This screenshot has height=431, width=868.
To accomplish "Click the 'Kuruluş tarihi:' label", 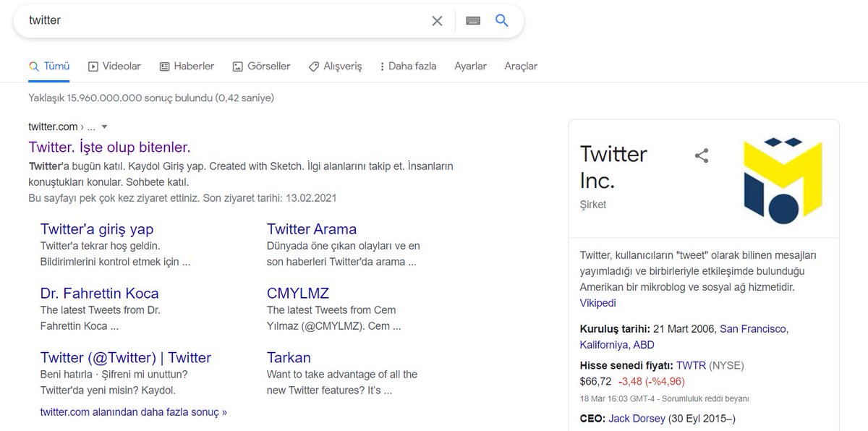I will (x=615, y=329).
